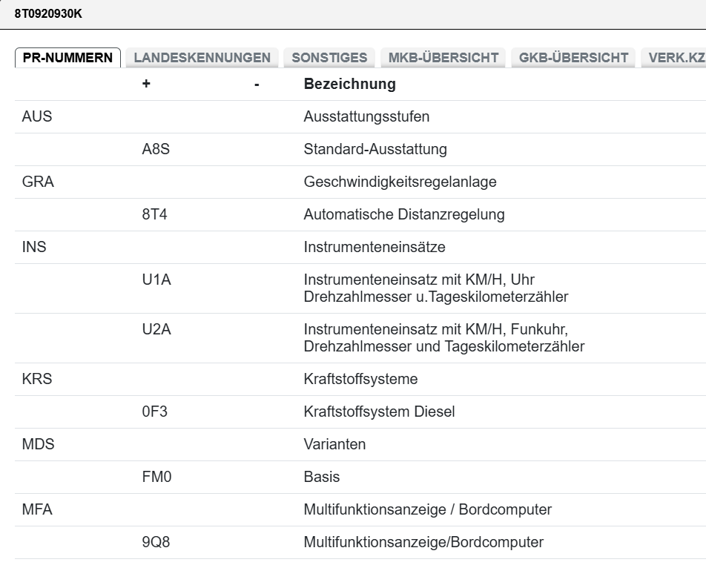
Task: Select PR code 9Q8
Action: point(156,542)
